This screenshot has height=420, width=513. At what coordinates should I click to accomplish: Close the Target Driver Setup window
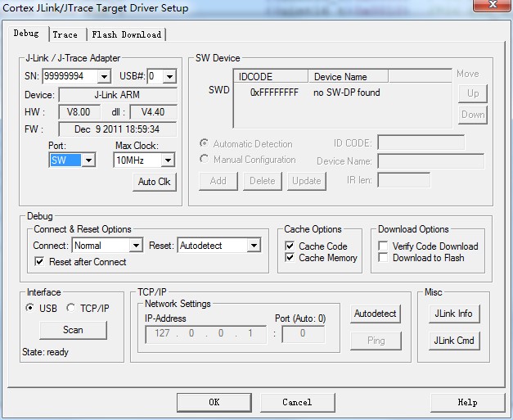point(493,5)
